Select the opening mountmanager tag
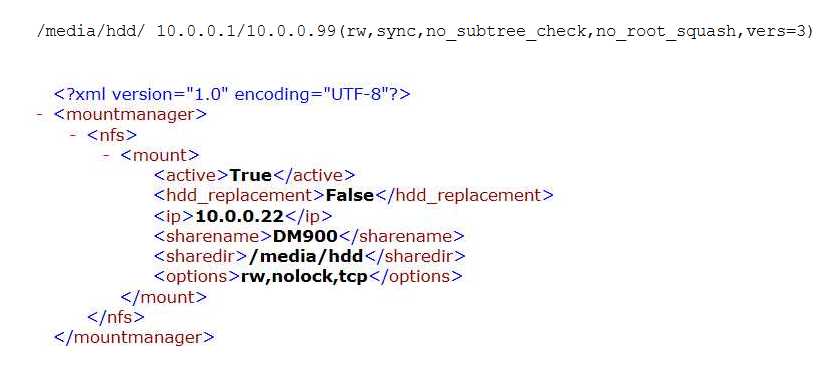Viewport: 837px width, 371px height. tap(130, 114)
